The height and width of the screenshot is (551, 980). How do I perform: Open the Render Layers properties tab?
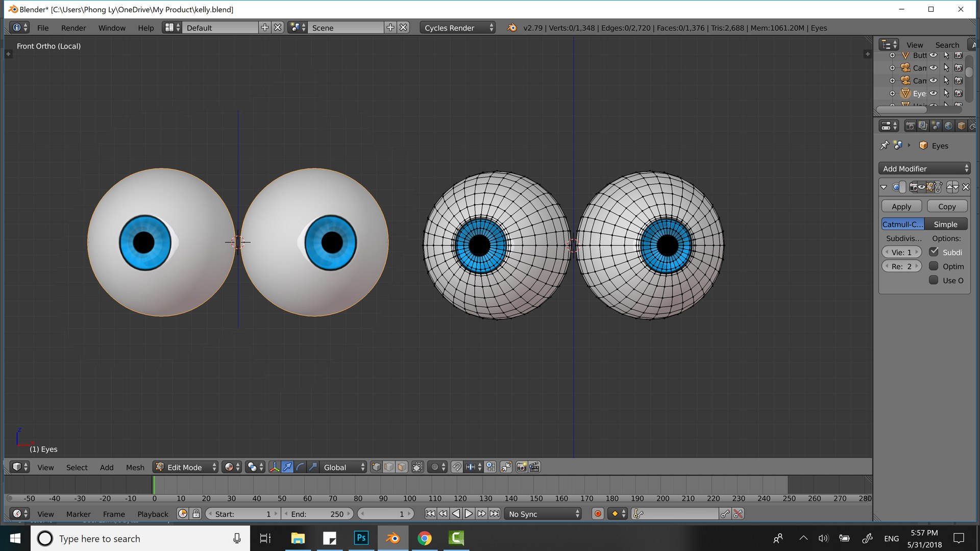click(923, 126)
